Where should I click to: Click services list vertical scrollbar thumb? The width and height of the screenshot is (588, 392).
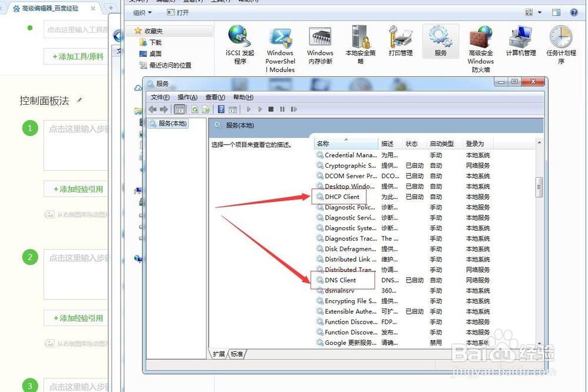click(x=539, y=187)
